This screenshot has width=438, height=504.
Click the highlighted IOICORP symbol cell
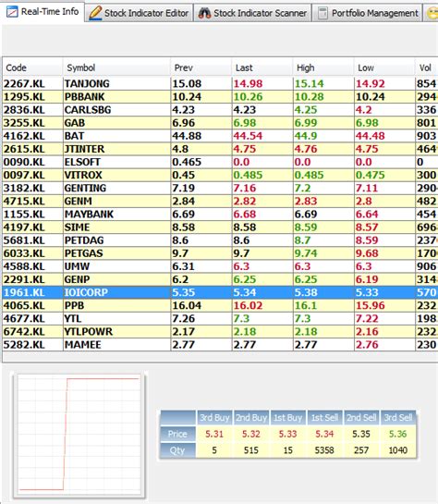116,292
